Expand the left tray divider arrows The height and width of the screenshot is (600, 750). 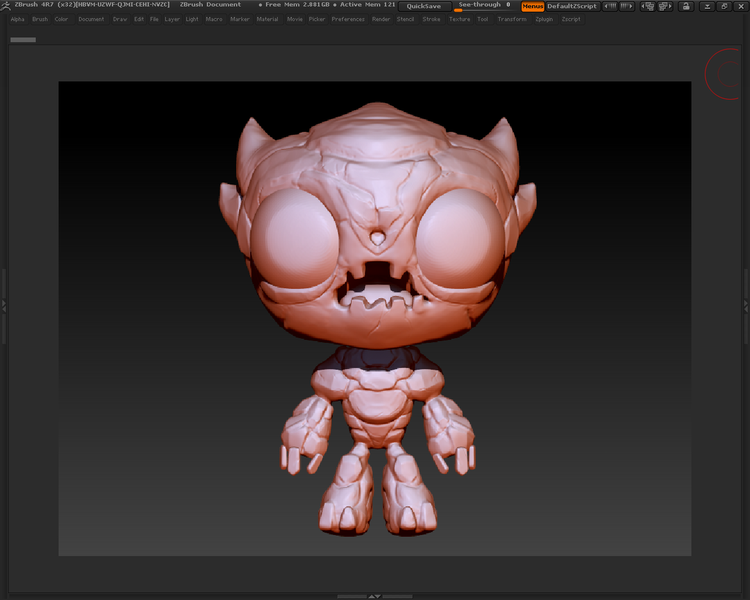[4, 306]
